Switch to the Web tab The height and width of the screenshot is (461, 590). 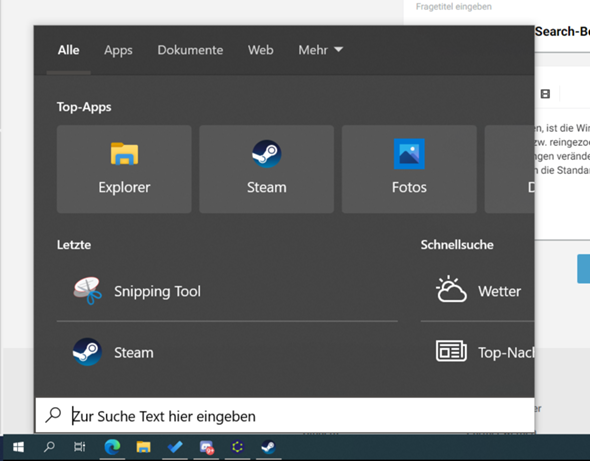(260, 50)
